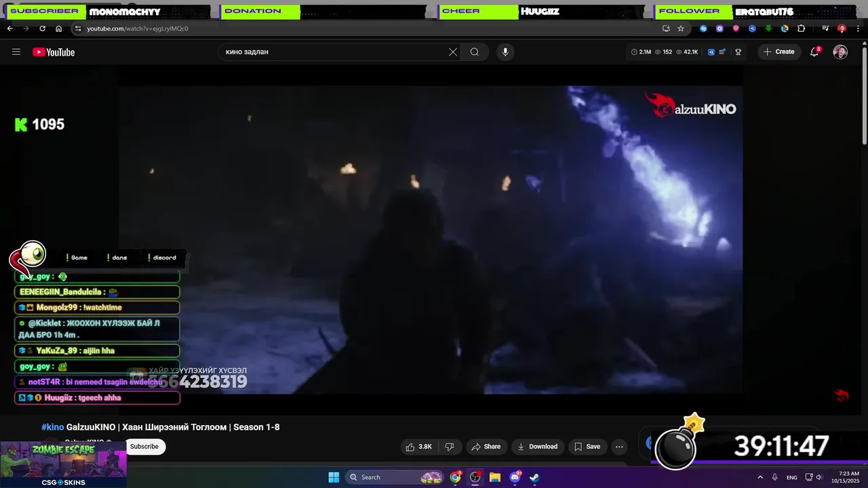Show hidden system tray icons chevron
868x488 pixels.
(759, 477)
